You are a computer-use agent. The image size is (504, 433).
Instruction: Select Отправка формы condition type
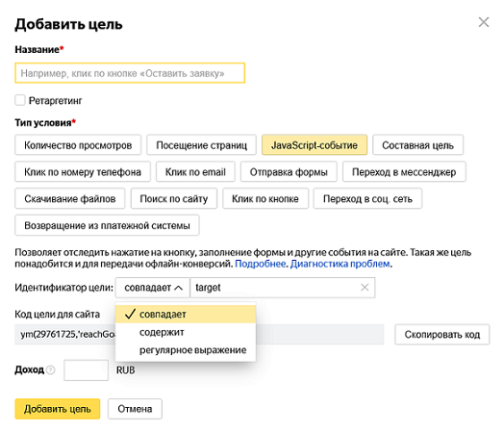click(x=289, y=172)
